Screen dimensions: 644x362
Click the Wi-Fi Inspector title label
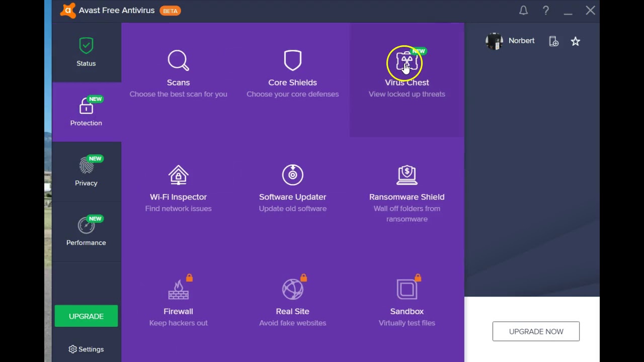(178, 197)
